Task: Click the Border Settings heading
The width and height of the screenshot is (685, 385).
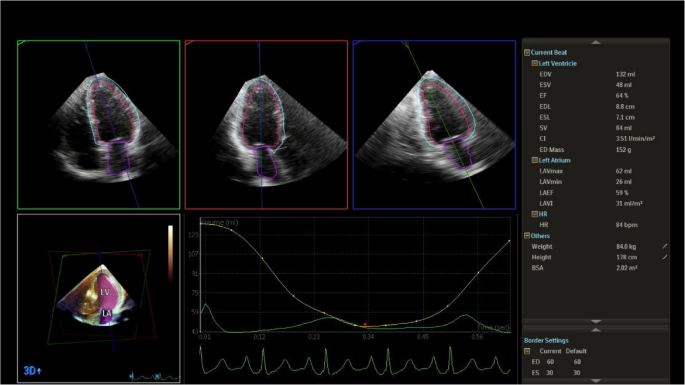Action: 546,340
